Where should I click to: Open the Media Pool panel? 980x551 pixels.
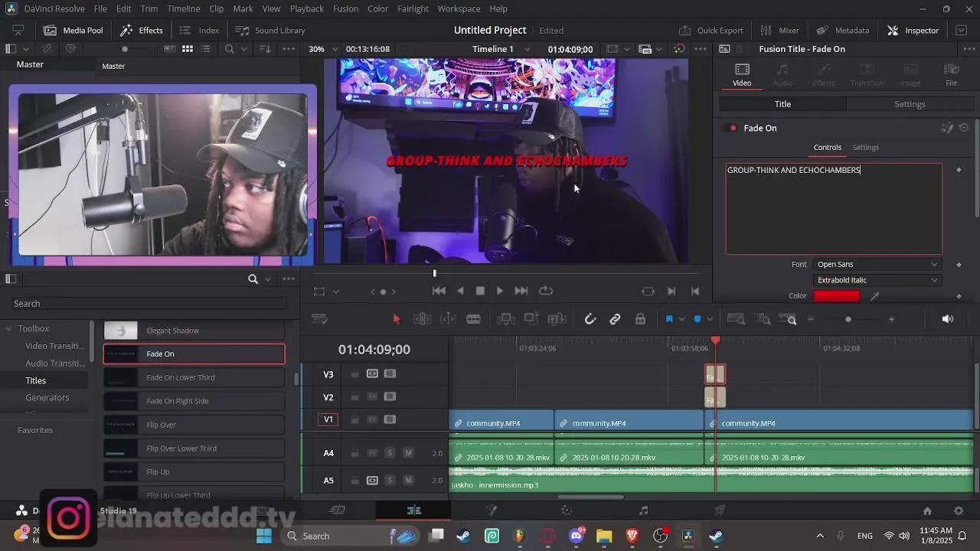pyautogui.click(x=73, y=31)
